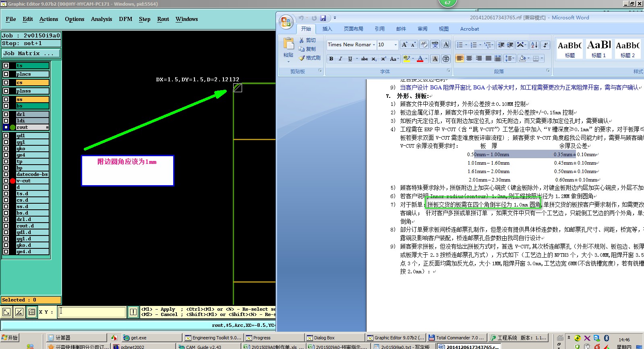Center-align the paragraph text
Viewport: 644px width, 349px height.
coord(469,58)
